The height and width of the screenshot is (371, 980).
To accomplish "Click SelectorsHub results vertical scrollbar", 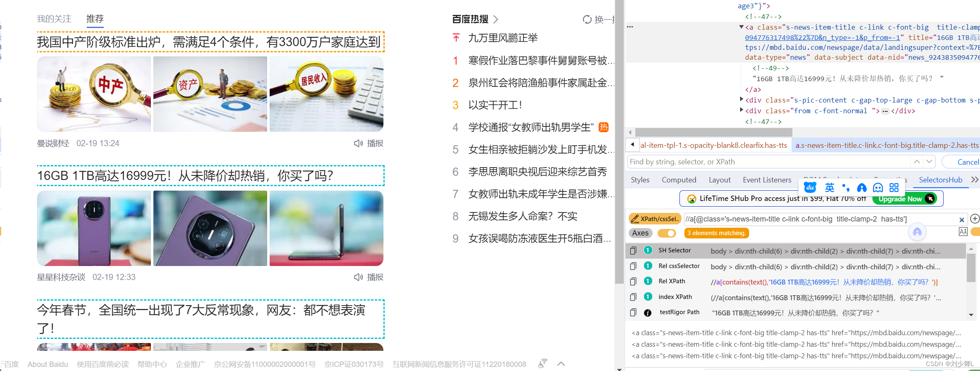I will 971,267.
